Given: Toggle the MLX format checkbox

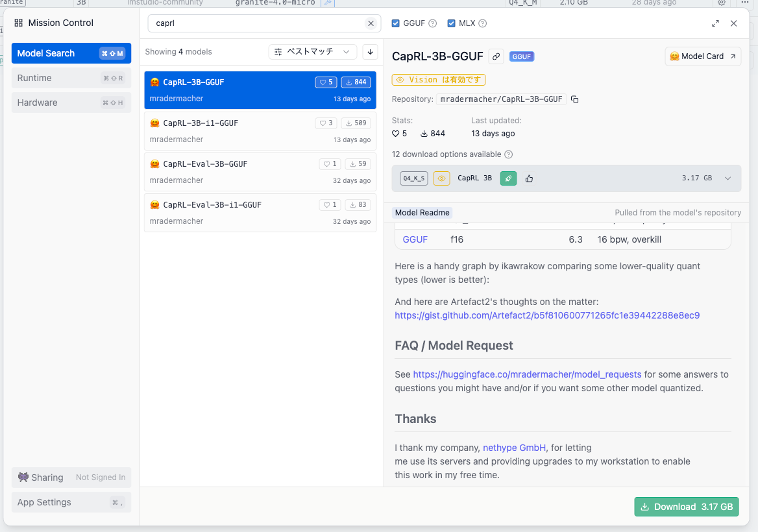Looking at the screenshot, I should [451, 23].
